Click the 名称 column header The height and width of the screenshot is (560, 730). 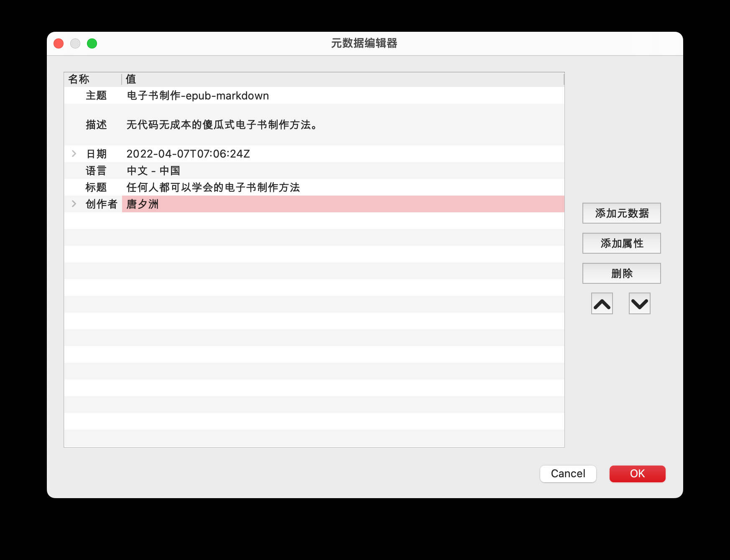[92, 79]
